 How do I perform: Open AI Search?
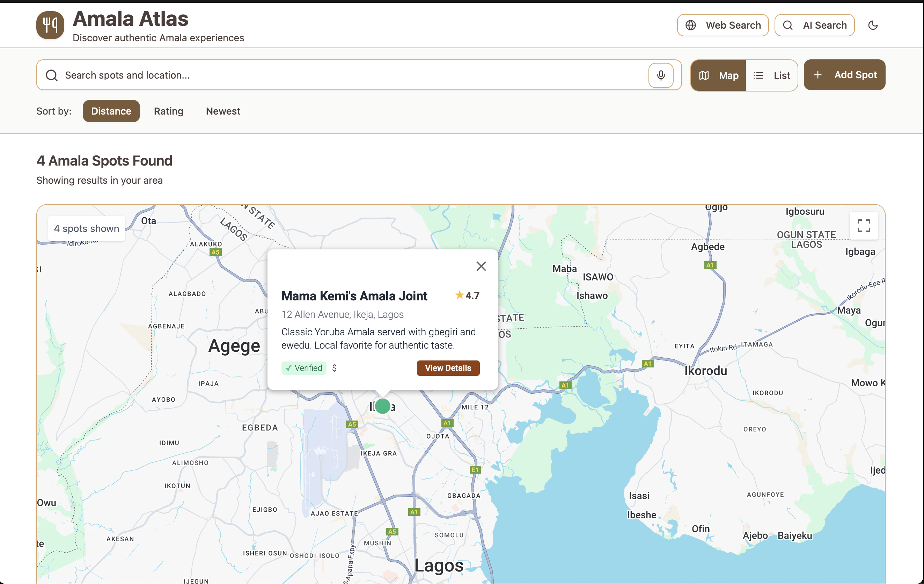point(814,25)
